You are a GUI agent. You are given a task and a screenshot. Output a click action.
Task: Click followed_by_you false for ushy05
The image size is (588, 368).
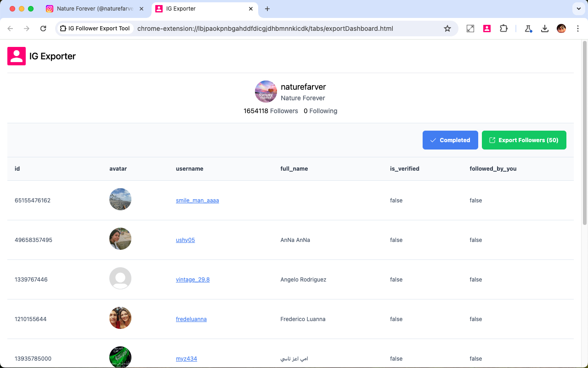pos(476,240)
